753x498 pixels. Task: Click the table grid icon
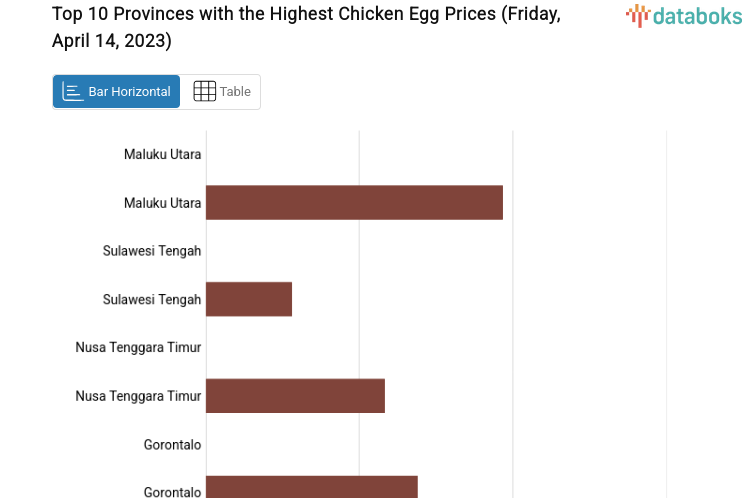click(x=204, y=92)
